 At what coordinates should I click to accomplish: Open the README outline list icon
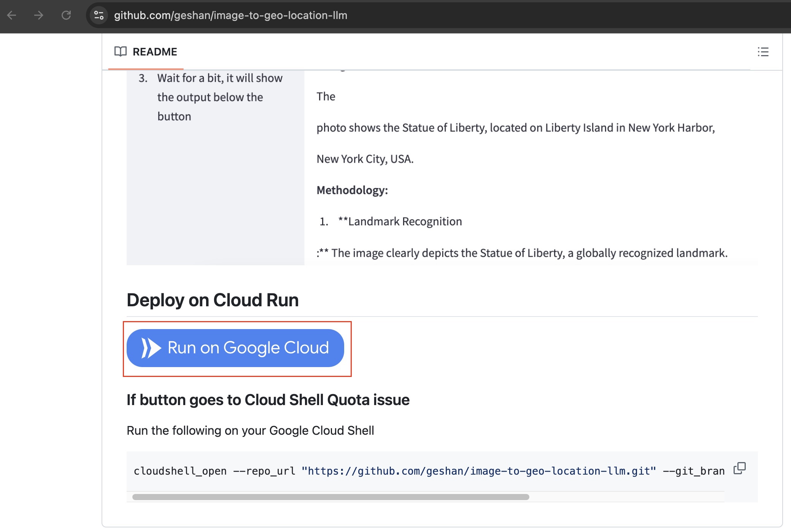pyautogui.click(x=763, y=52)
